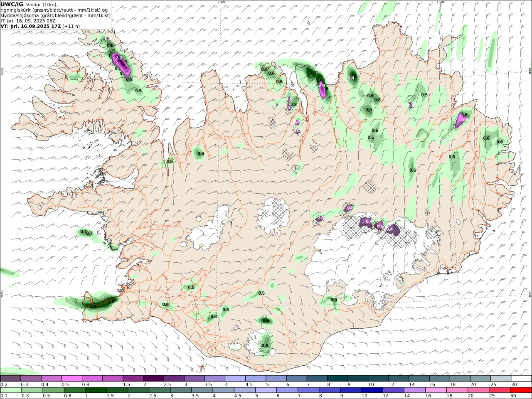Click the crimson 25 rain legend swatch
Viewport: 532px width, 399px height.
click(x=500, y=390)
